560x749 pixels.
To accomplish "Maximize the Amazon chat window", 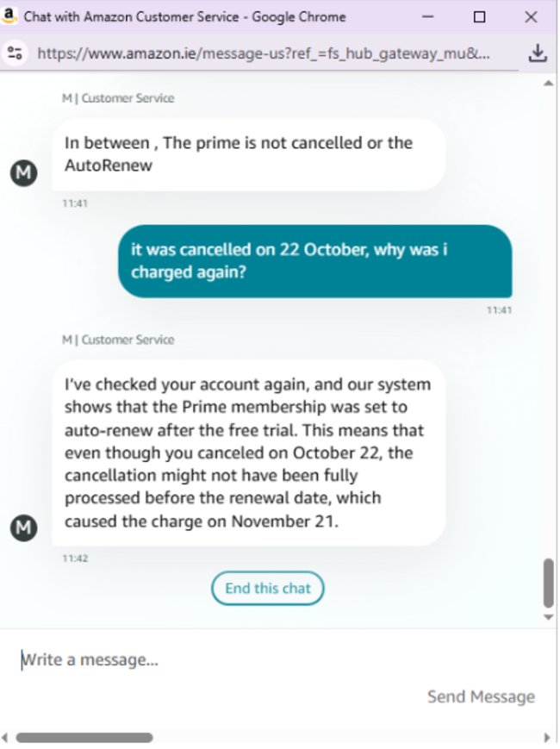I will point(479,16).
